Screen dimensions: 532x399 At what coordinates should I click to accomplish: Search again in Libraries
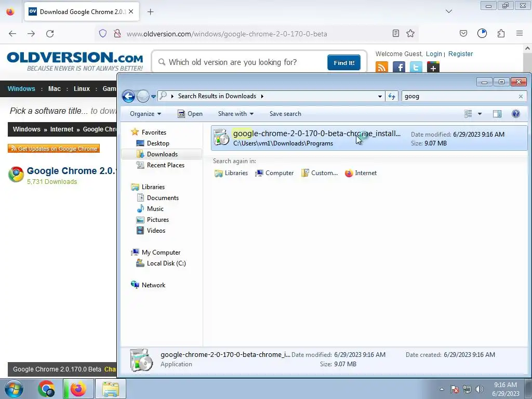[x=231, y=173]
